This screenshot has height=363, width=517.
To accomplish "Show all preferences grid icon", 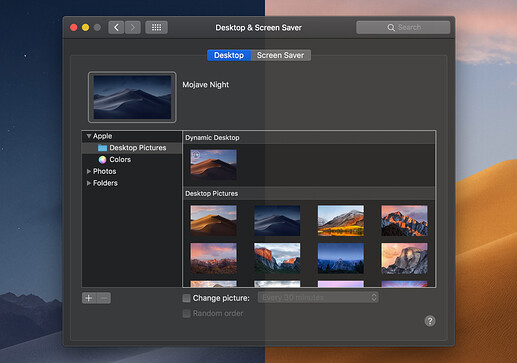I will point(156,27).
